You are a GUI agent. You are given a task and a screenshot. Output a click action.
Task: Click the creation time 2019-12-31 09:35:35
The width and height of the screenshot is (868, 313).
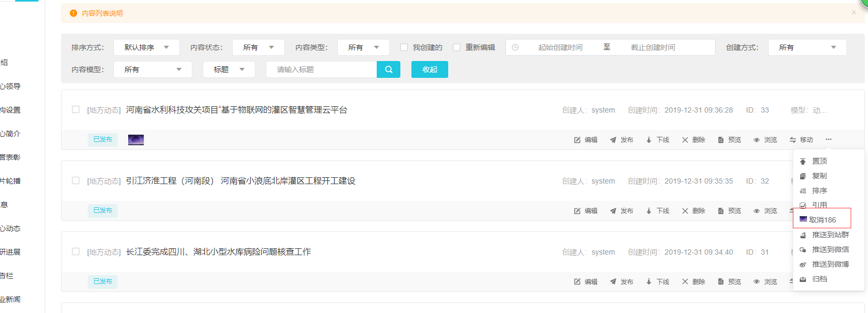tap(698, 181)
